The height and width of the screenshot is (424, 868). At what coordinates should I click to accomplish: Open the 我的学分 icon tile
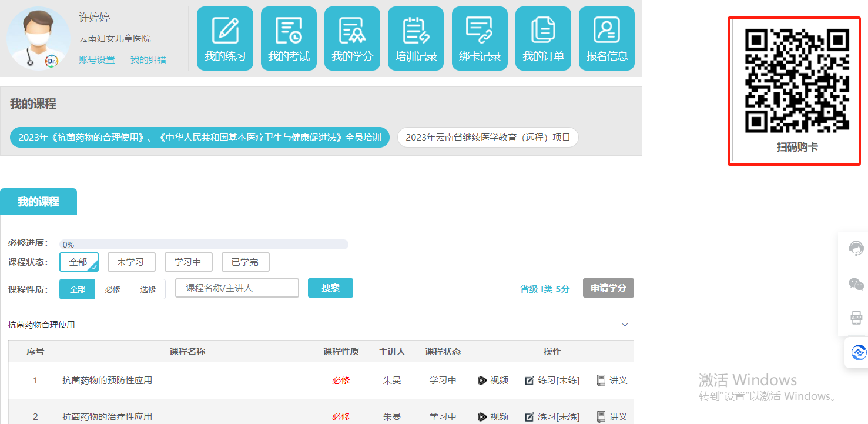point(352,39)
